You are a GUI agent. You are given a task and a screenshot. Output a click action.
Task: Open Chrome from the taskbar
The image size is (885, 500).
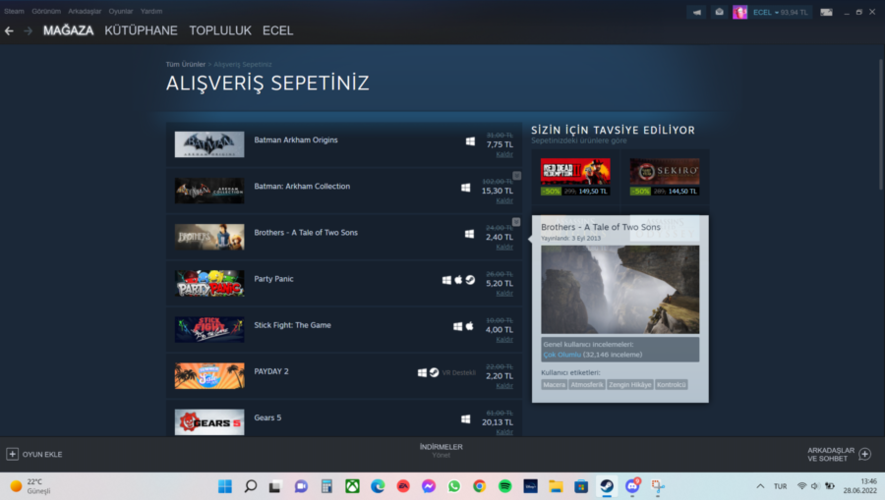pyautogui.click(x=479, y=486)
